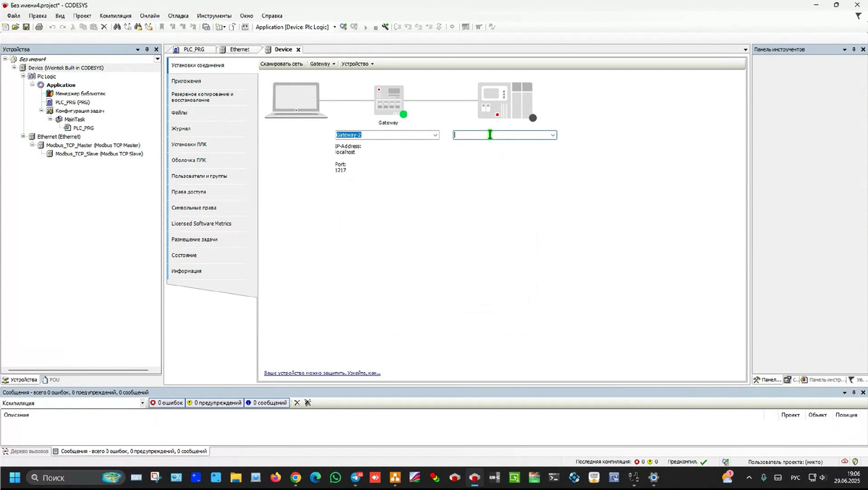Open the Ваше устройство можно защитить link

point(322,373)
